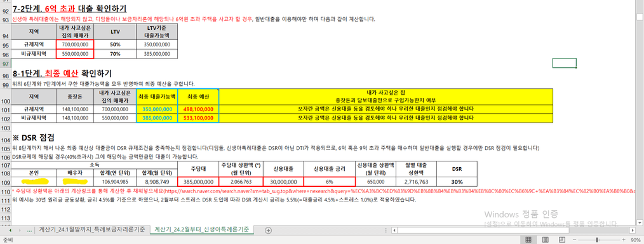Select the 550,000,000 red-bordered cell in row 96
This screenshot has height=244, width=644.
[75, 53]
